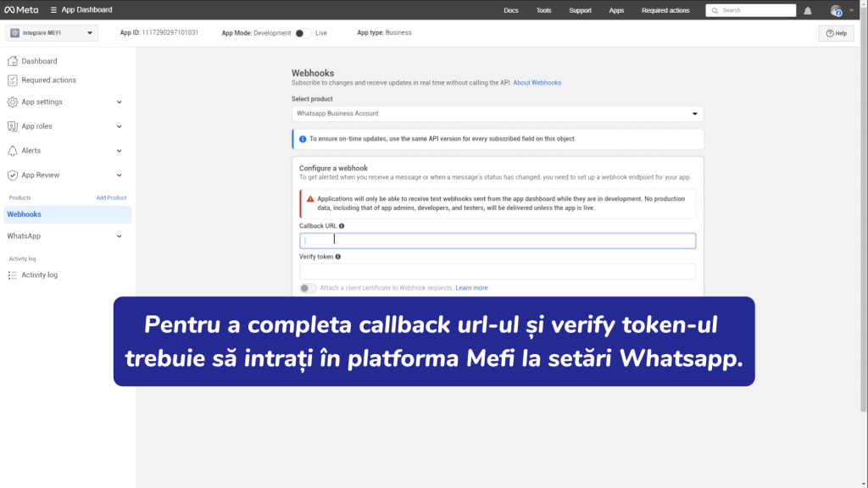Viewport: 868px width, 488px height.
Task: Click the App type: Business text
Action: coord(384,33)
